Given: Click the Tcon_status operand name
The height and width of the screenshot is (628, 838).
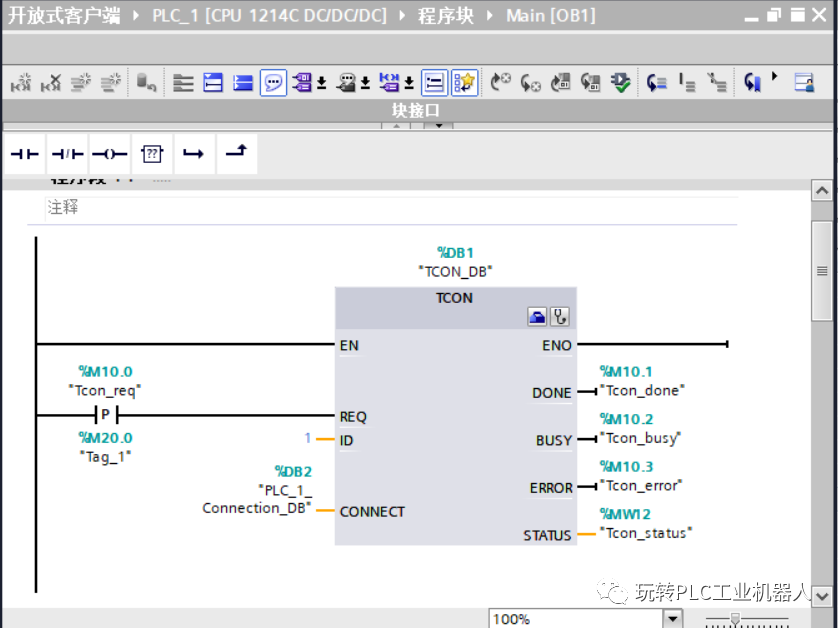Looking at the screenshot, I should tap(645, 535).
